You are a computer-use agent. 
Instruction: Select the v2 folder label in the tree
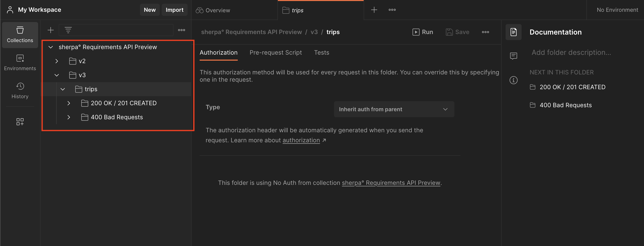(x=82, y=61)
